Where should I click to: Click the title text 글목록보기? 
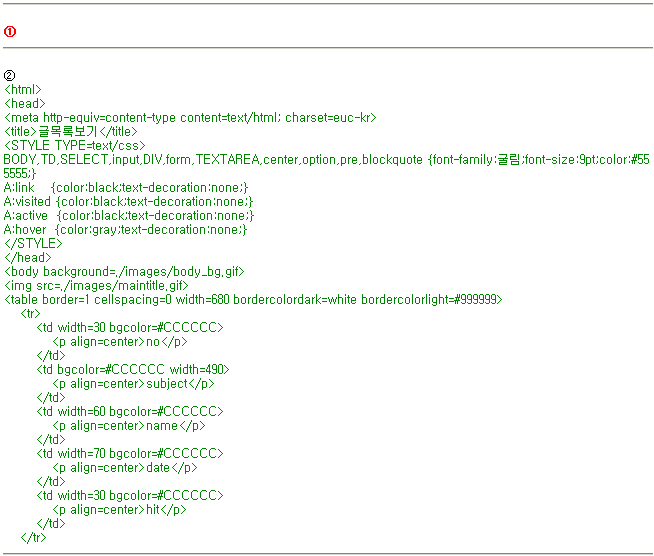coord(69,132)
